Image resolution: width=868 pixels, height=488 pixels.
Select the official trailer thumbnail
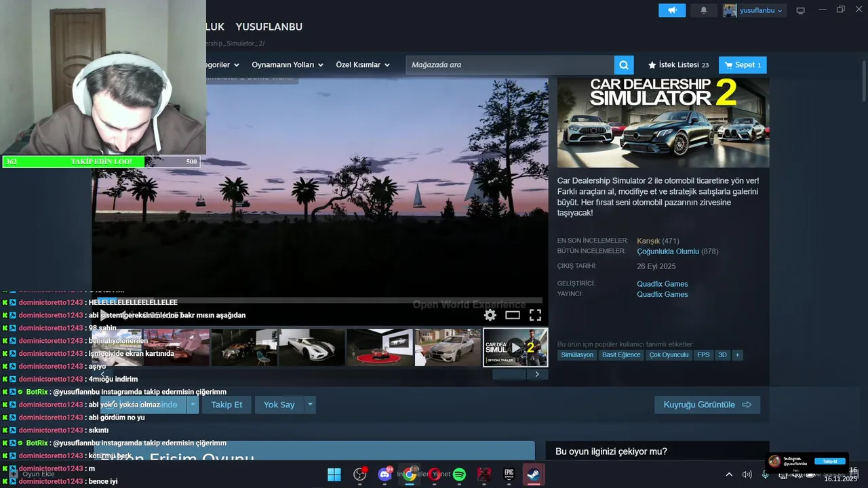(515, 347)
